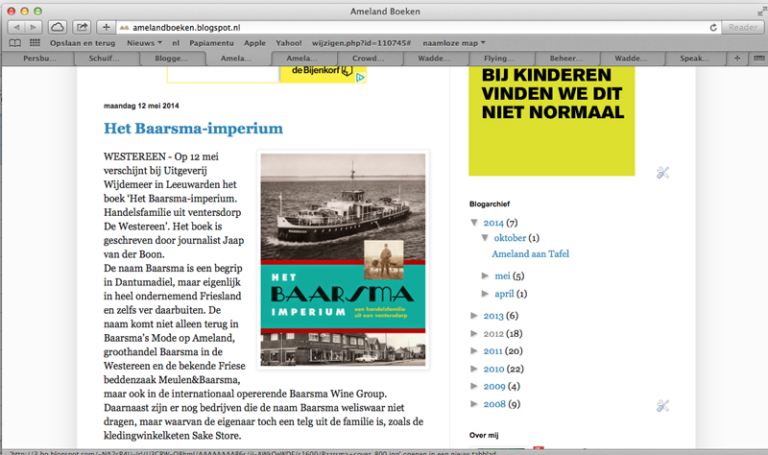Switch to the Speak... tab

tap(695, 58)
